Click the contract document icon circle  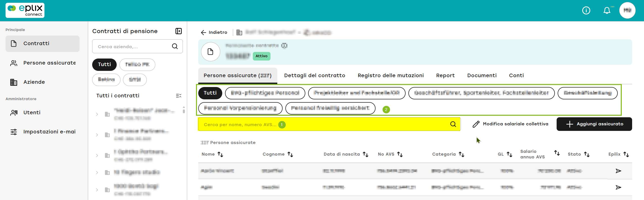point(210,52)
